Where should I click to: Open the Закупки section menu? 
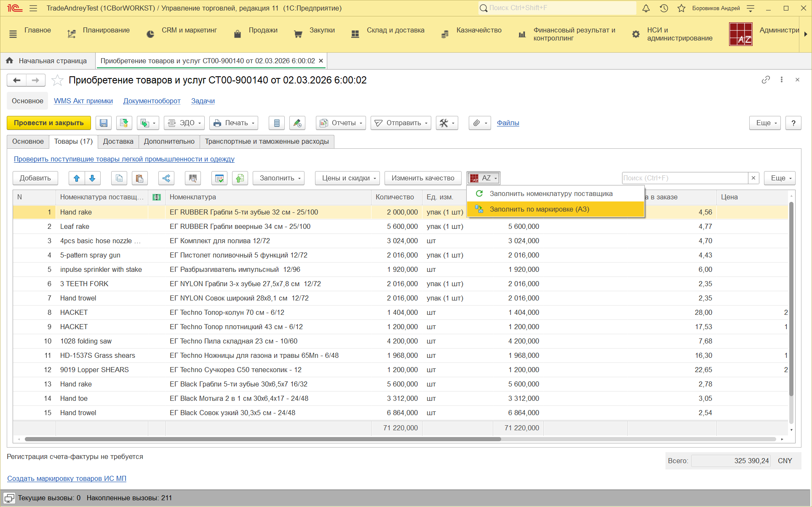click(322, 30)
